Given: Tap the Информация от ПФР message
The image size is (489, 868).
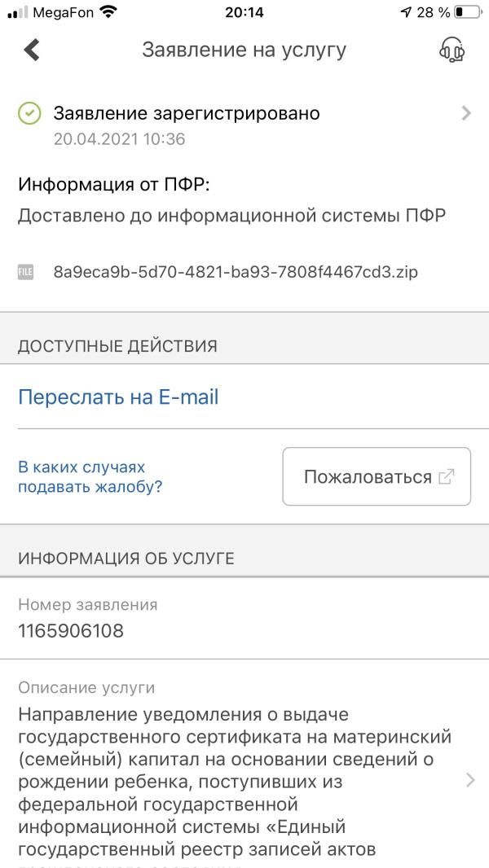Looking at the screenshot, I should pyautogui.click(x=231, y=217).
